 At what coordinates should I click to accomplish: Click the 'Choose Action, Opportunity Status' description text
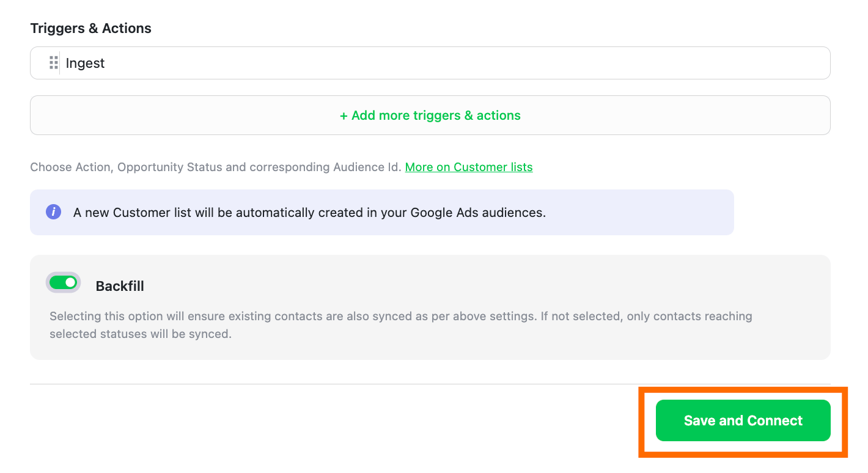point(216,167)
